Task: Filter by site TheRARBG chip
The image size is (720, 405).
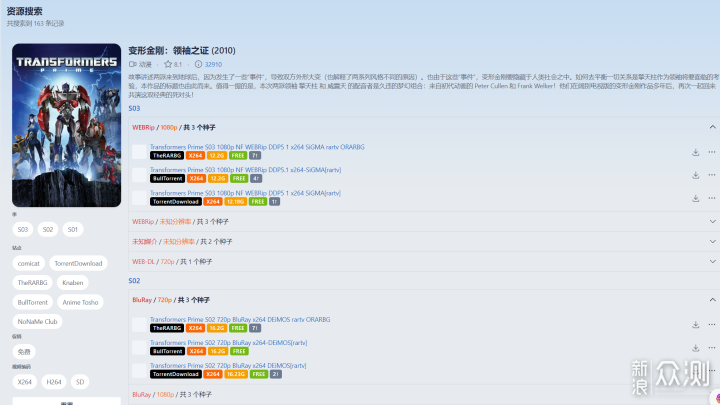Action: pos(32,282)
